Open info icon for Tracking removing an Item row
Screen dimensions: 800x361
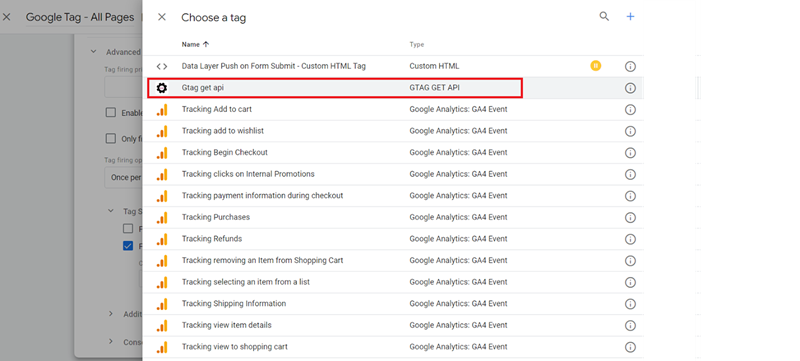[630, 261]
